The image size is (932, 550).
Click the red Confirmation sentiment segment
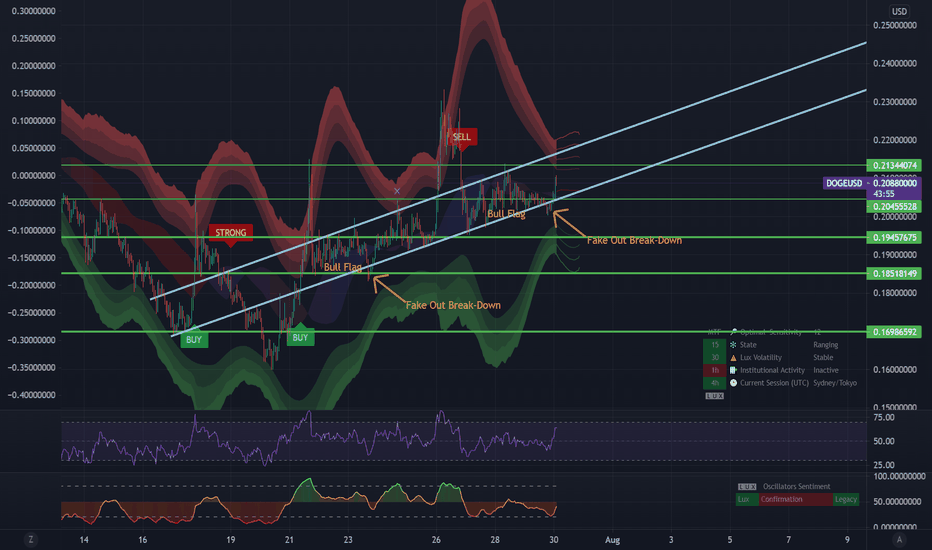795,499
